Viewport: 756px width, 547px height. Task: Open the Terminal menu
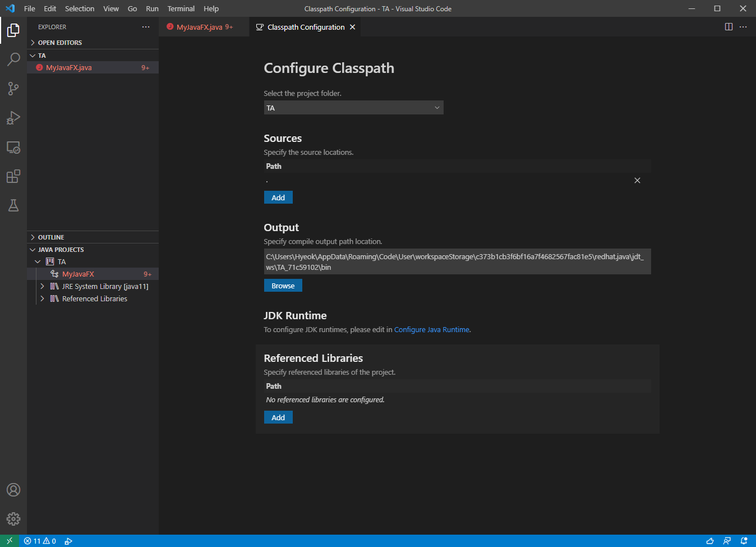click(x=181, y=8)
